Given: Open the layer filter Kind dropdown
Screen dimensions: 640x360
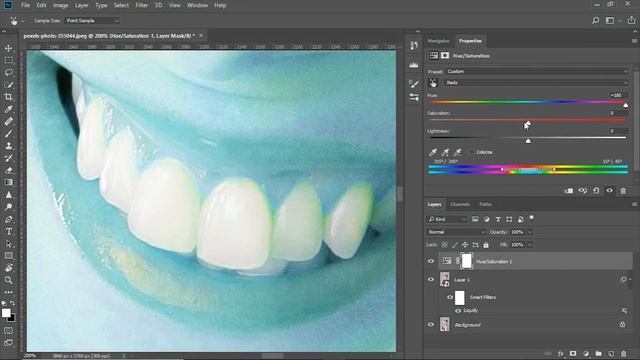Looking at the screenshot, I should (447, 219).
